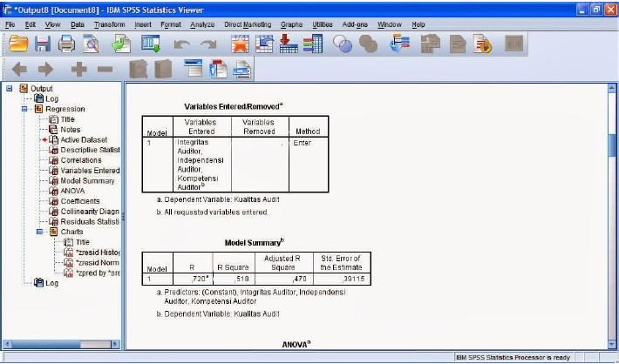Open Print Preview magnifier icon

tap(92, 44)
